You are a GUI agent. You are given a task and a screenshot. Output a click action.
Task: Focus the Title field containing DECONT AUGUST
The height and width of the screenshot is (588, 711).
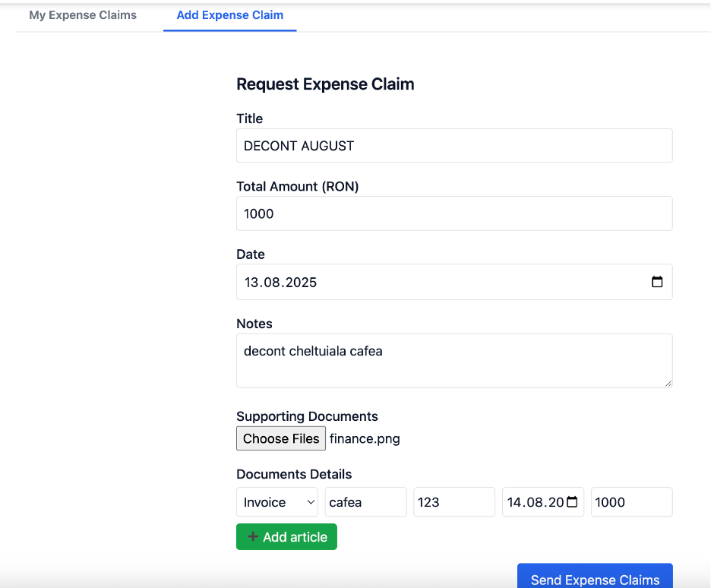453,145
